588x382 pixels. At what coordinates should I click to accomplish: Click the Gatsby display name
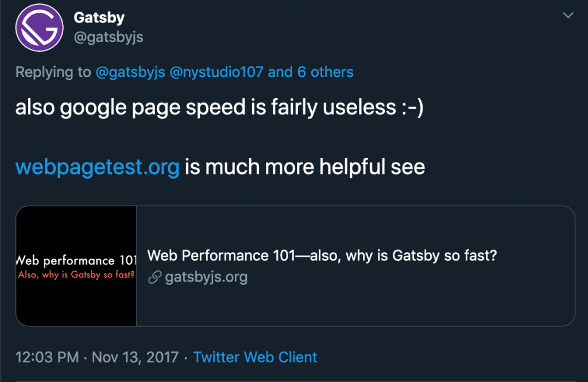tap(99, 17)
